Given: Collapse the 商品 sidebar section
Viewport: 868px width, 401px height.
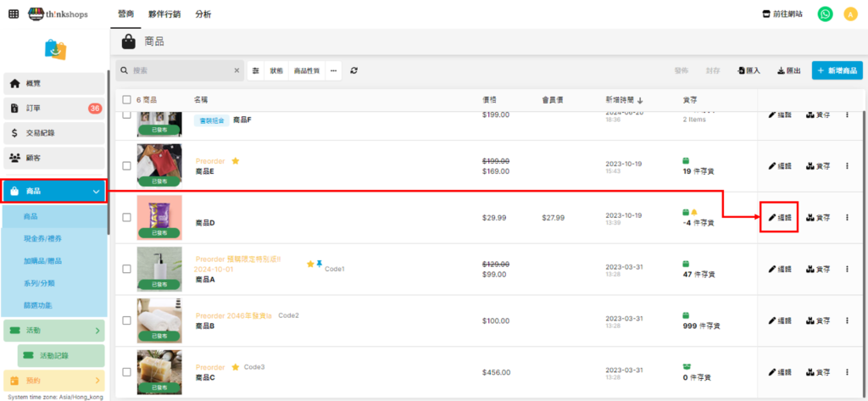Looking at the screenshot, I should tap(96, 192).
